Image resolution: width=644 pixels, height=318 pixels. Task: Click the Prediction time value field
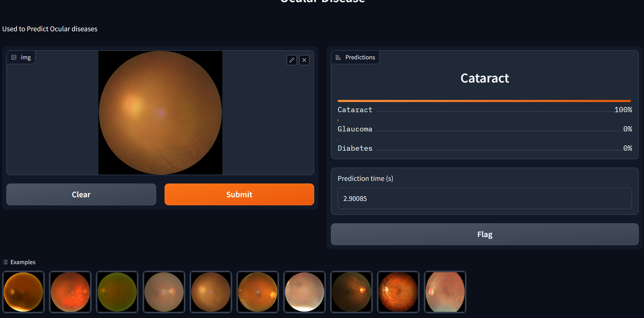484,199
